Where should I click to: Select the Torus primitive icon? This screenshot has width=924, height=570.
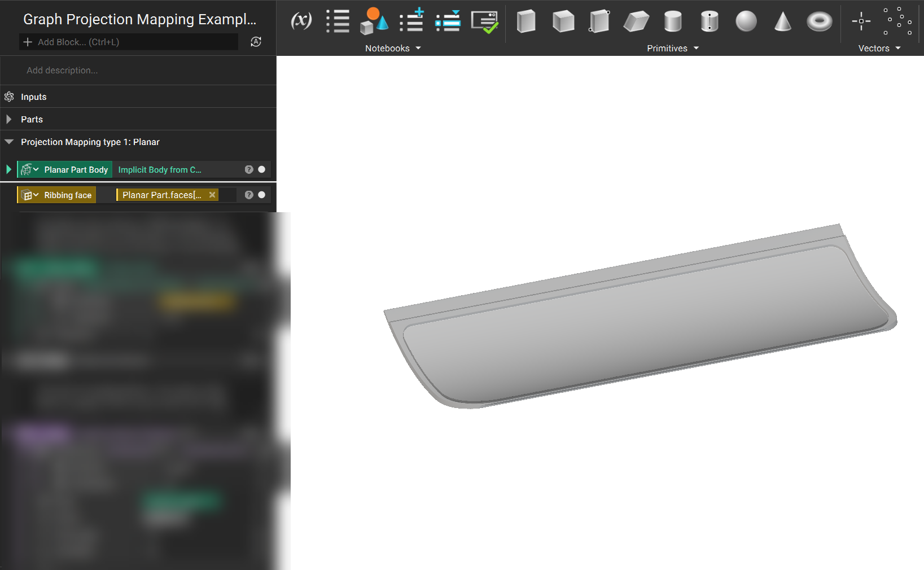819,21
